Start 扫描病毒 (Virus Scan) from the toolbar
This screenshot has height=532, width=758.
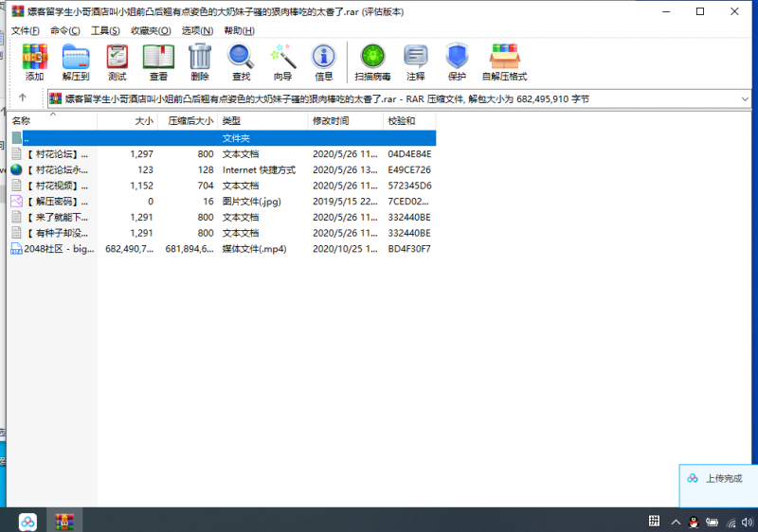click(x=370, y=62)
